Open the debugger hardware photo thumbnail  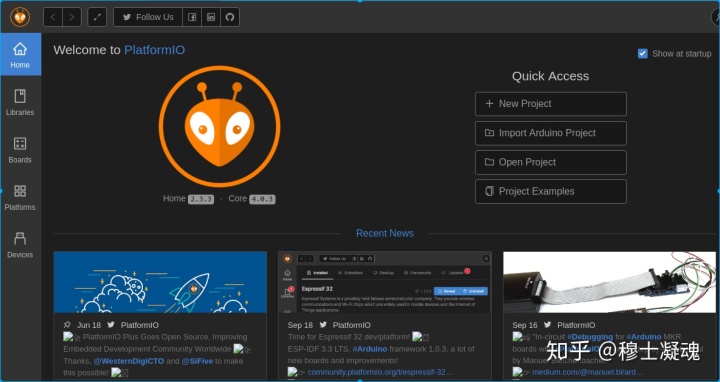pos(609,282)
